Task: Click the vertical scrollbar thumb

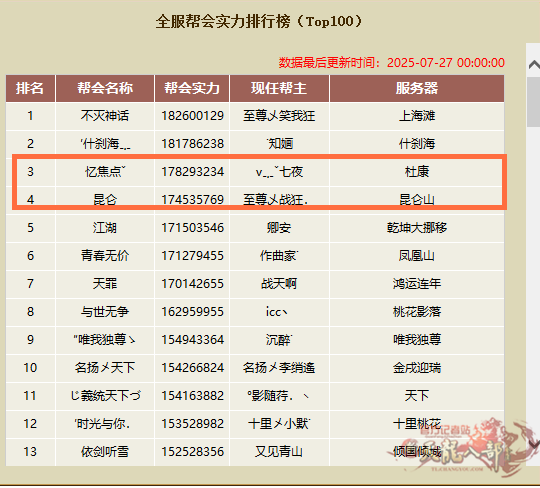Action: pyautogui.click(x=533, y=102)
